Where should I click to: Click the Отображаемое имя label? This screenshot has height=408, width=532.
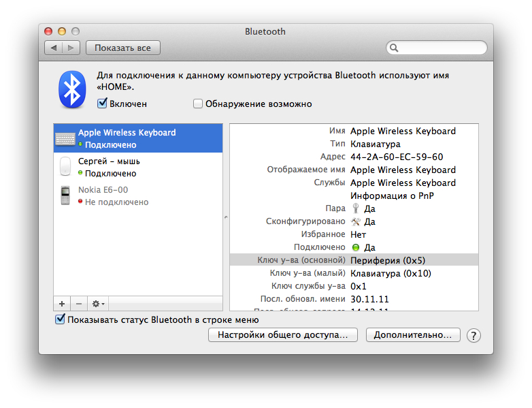[306, 170]
